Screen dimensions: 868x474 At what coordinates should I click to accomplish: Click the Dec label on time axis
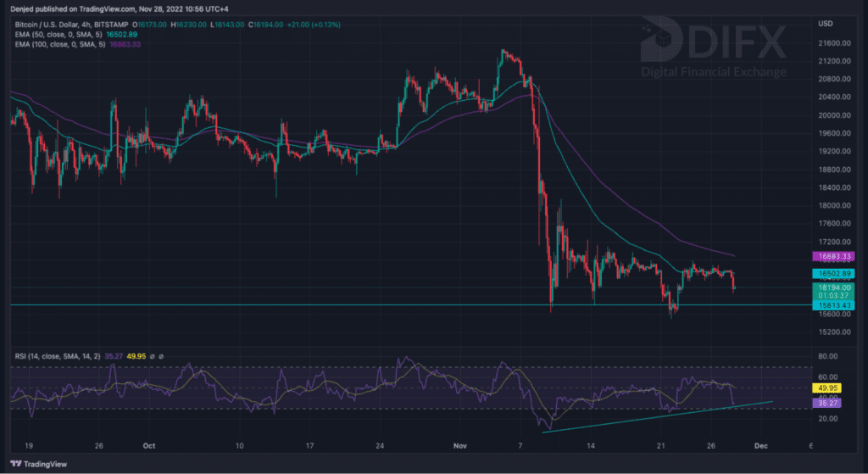(760, 444)
